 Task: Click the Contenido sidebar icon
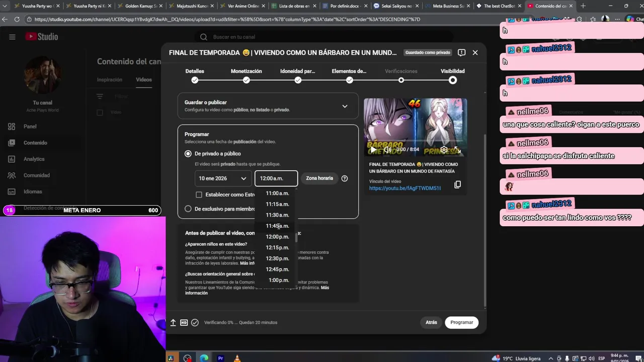[12, 143]
